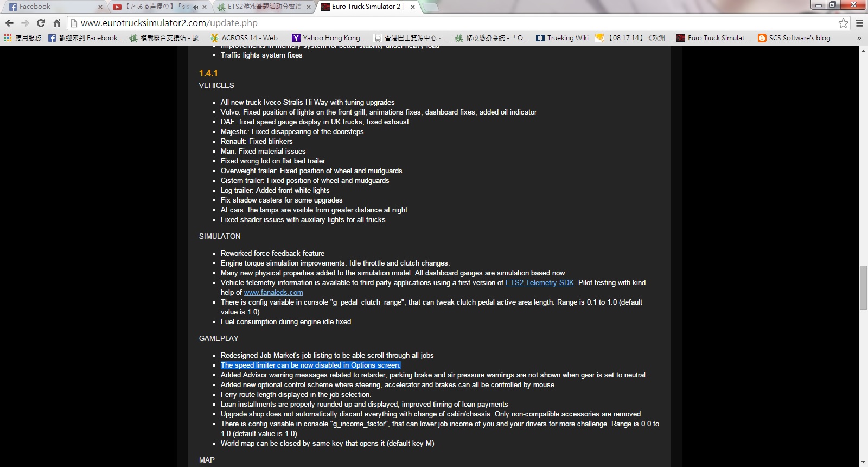This screenshot has height=467, width=868.
Task: Click 'Fuel consumption during engine idle fixed'
Action: pyautogui.click(x=286, y=322)
